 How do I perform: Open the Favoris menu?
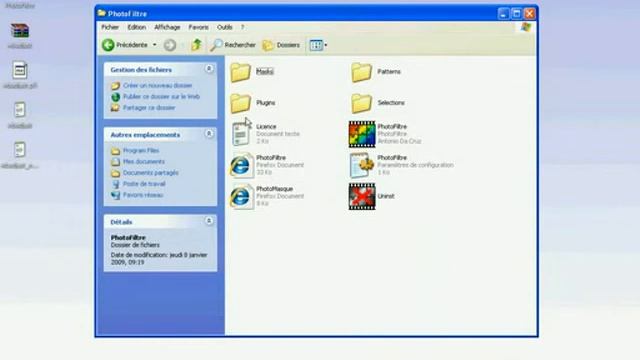(198, 27)
